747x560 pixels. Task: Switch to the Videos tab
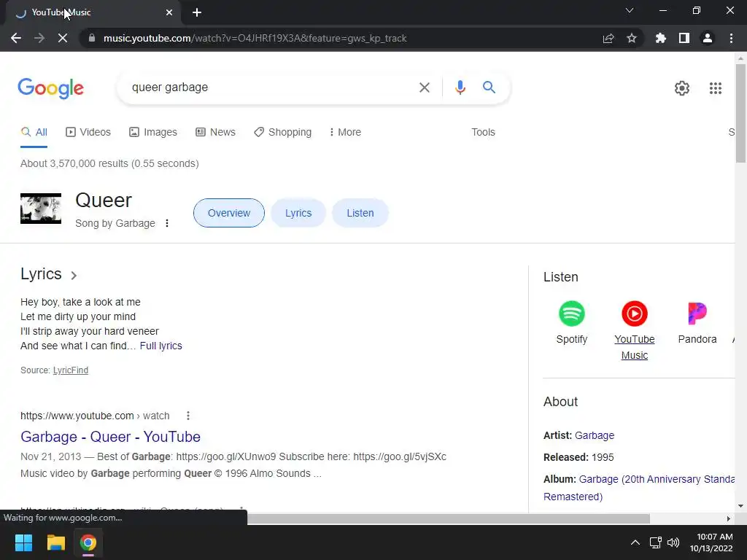88,133
